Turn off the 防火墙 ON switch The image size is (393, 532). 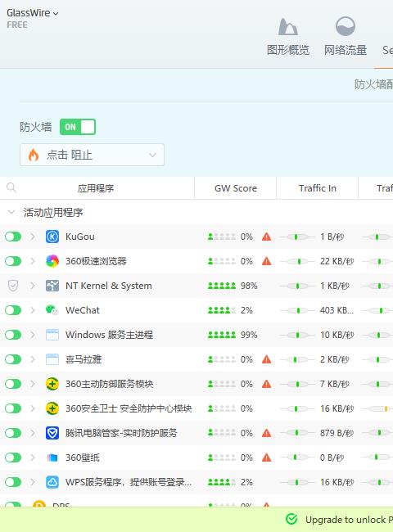tap(78, 127)
